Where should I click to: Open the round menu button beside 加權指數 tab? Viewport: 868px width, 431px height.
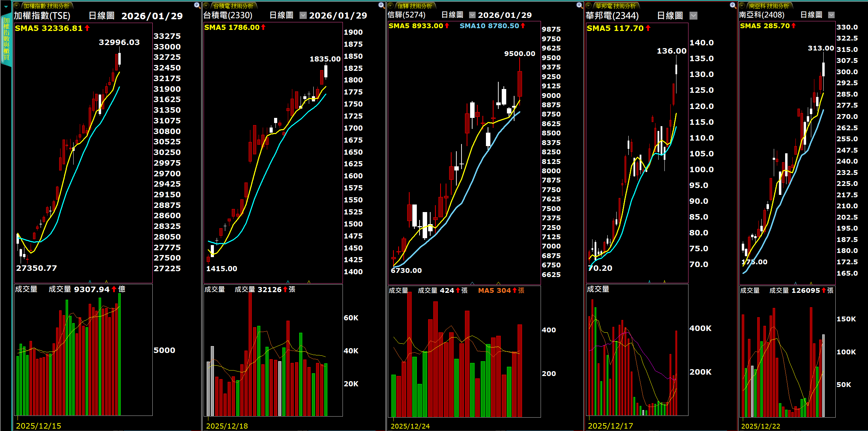tap(17, 6)
